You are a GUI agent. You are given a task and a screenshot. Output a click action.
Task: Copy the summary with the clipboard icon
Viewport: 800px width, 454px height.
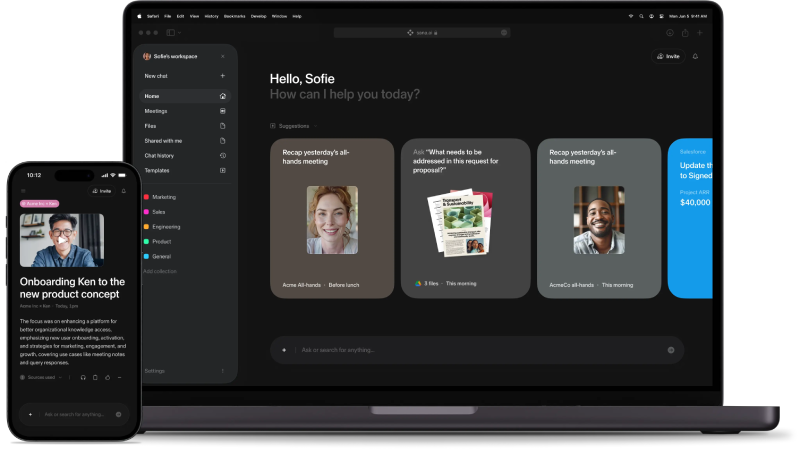click(95, 377)
